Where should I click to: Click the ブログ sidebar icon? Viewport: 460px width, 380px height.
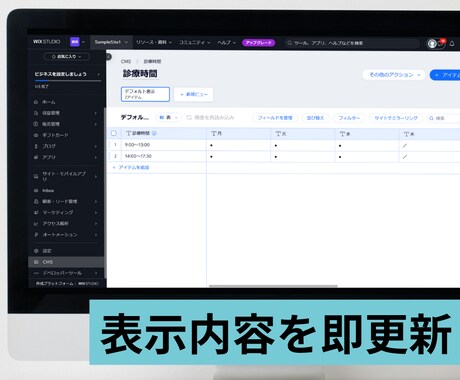click(x=36, y=146)
